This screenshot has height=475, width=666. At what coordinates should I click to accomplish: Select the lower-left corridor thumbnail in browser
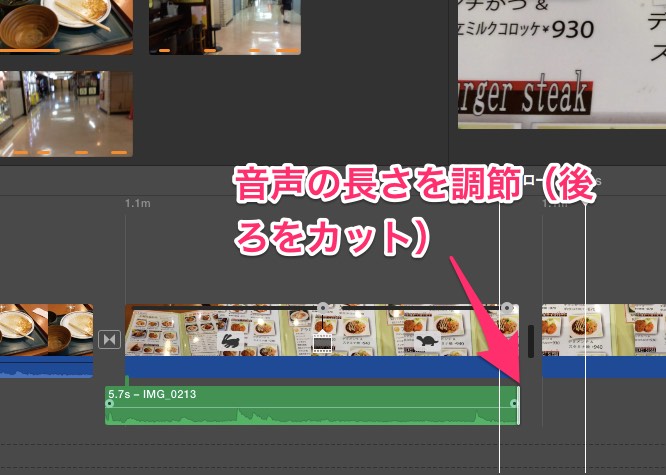66,114
